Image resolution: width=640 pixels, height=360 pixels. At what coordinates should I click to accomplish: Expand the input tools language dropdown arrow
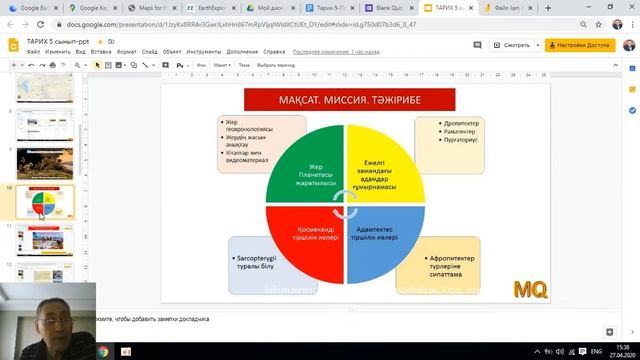click(188, 65)
